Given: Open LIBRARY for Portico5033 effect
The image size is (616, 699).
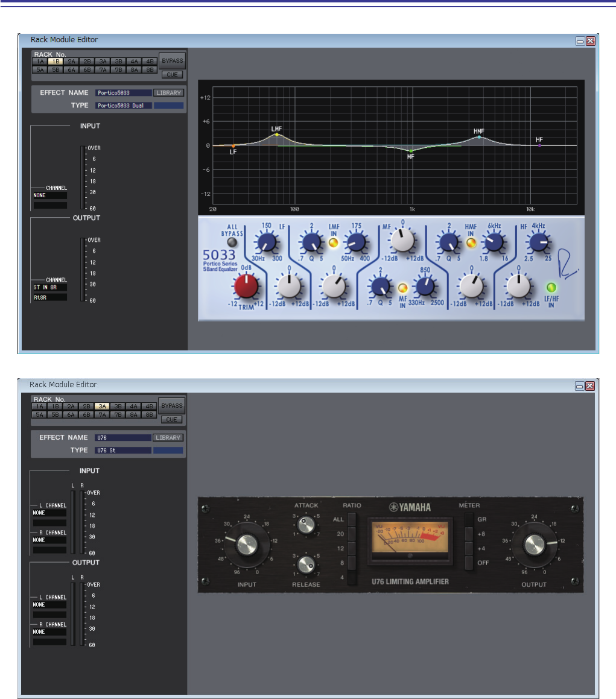Looking at the screenshot, I should [x=168, y=93].
